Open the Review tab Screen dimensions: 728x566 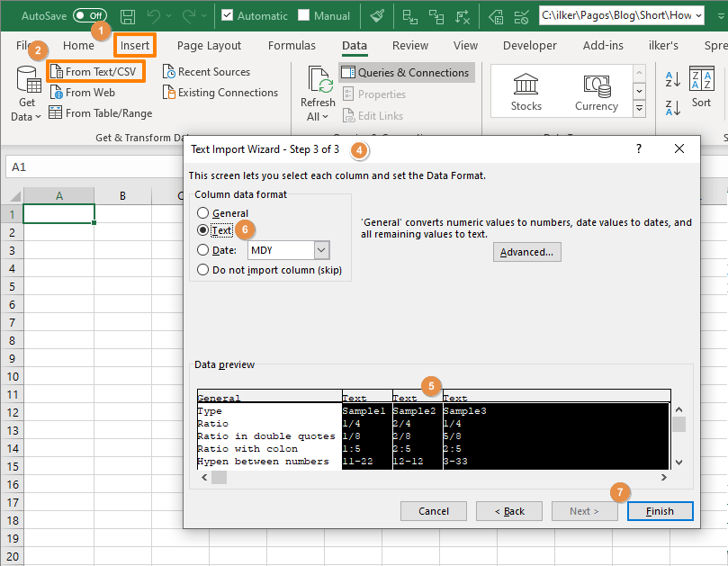coord(409,45)
